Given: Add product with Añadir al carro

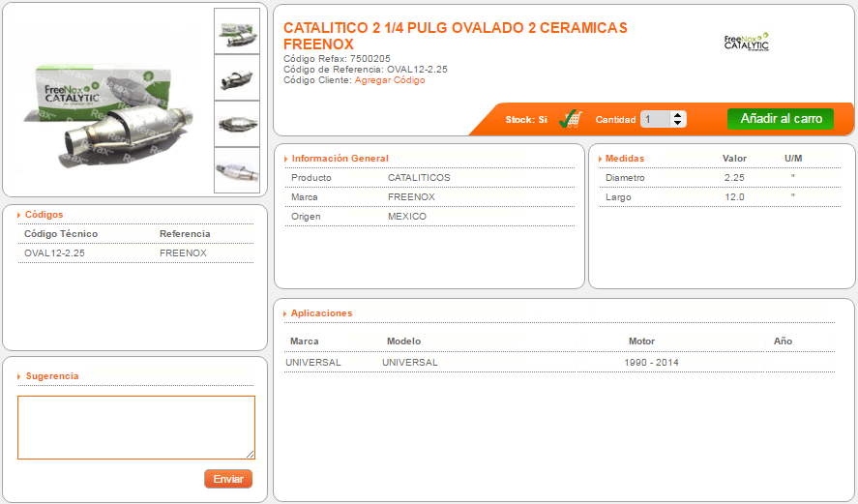Looking at the screenshot, I should click(x=781, y=119).
